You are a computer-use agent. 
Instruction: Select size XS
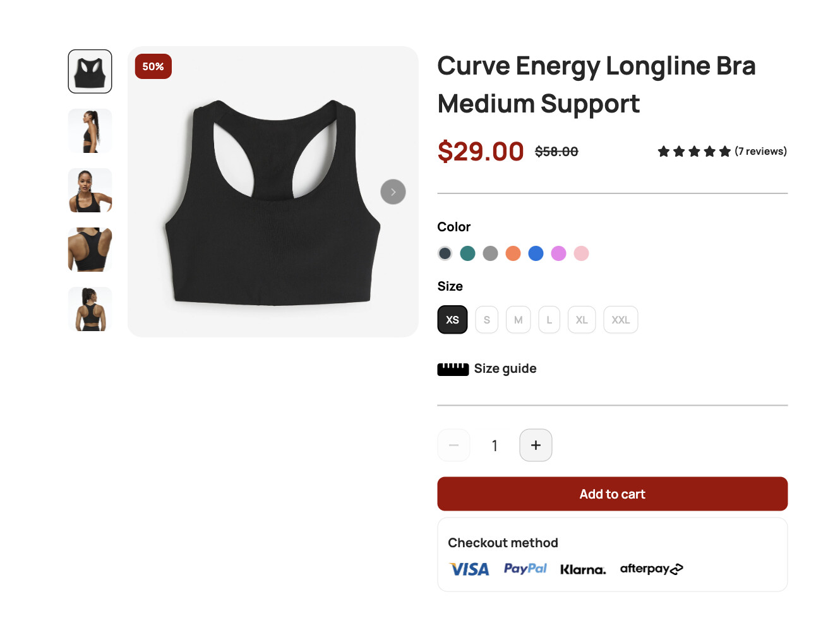click(452, 320)
